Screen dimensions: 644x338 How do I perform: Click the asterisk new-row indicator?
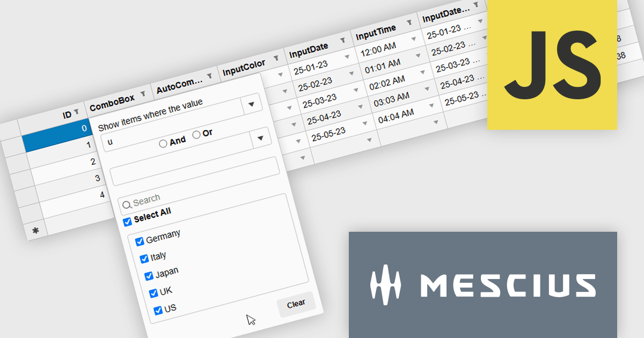[36, 231]
